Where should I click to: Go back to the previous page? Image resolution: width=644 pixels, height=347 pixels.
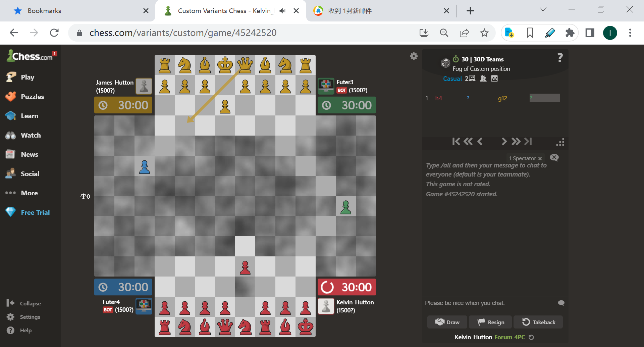pos(14,33)
